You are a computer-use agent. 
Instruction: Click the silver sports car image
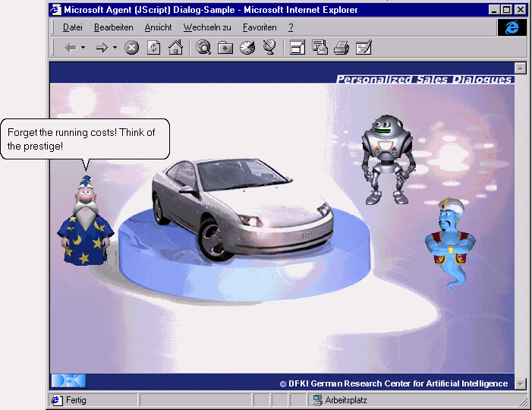click(x=242, y=209)
